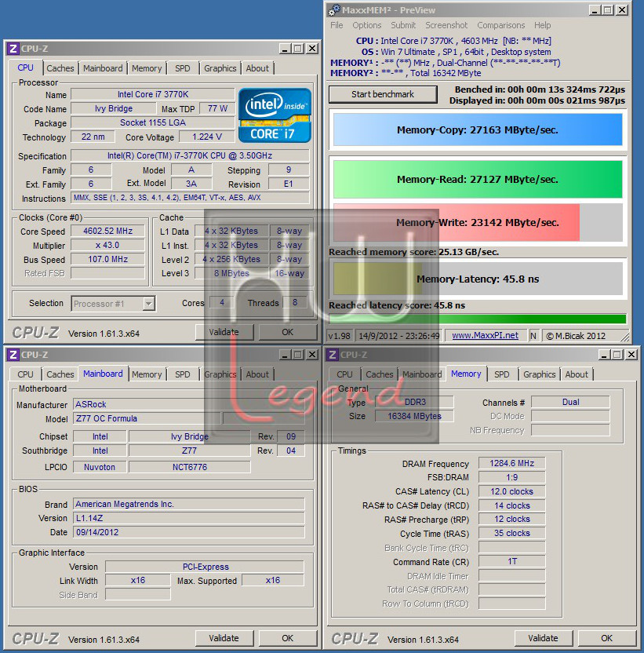Open the CPU tab in the Mainboard CPU-Z window
Screen dimensions: 644x653
pos(25,374)
